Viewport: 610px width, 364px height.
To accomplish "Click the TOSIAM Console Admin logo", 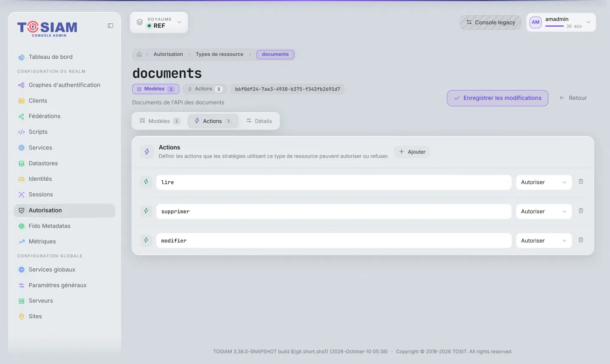I will point(47,29).
